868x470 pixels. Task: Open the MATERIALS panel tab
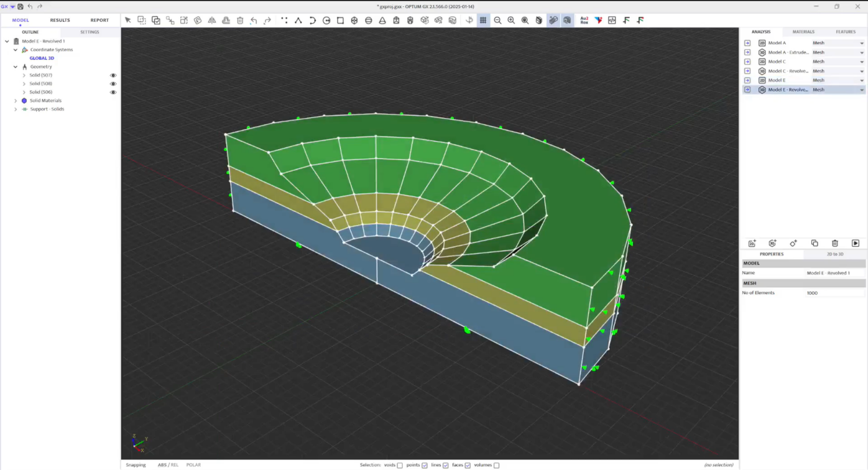pos(803,31)
